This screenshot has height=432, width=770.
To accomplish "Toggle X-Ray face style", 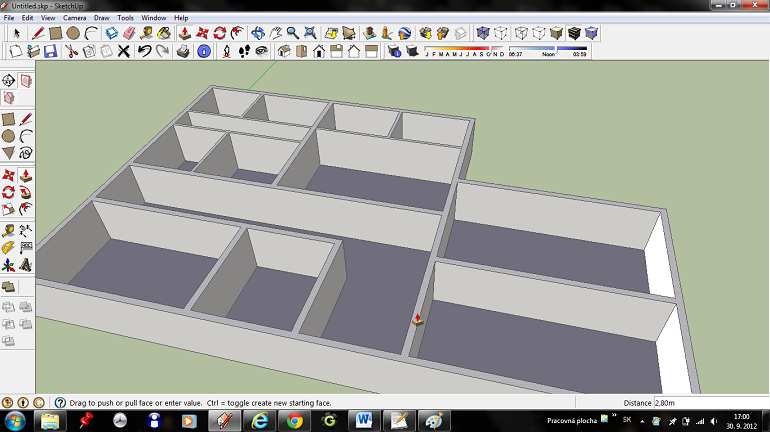I will point(483,33).
